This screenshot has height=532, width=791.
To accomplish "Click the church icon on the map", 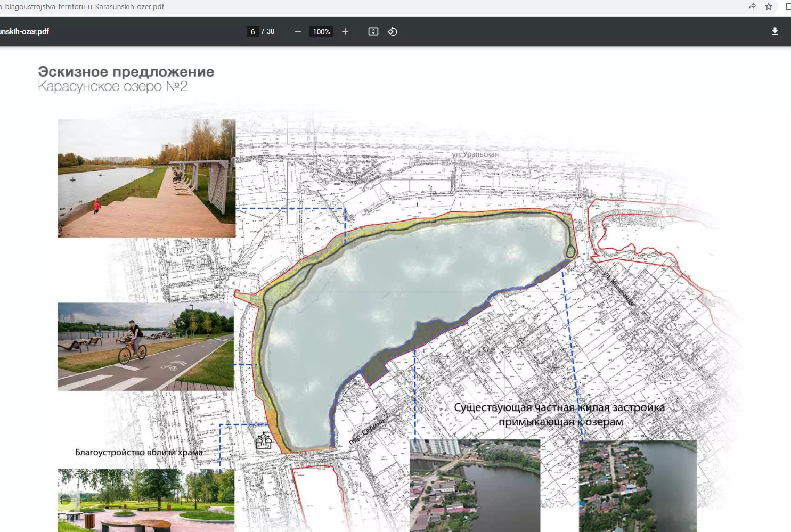I will click(x=264, y=441).
